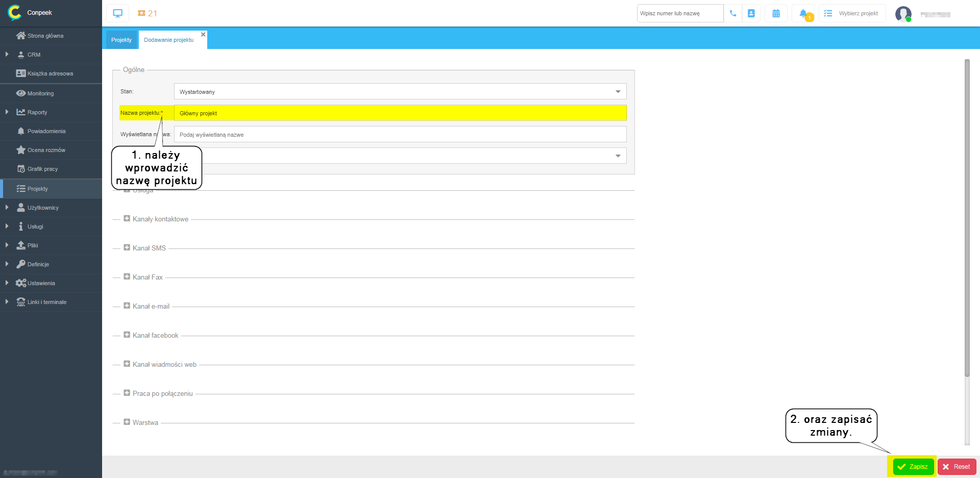Viewport: 980px width, 478px height.
Task: Click the Książka adresowa card icon
Action: pyautogui.click(x=21, y=73)
